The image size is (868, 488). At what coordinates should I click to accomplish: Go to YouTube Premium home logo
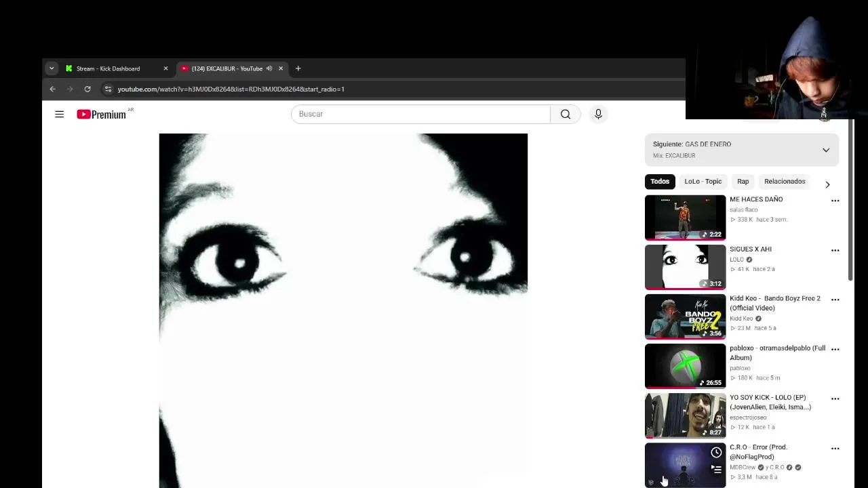click(x=101, y=115)
